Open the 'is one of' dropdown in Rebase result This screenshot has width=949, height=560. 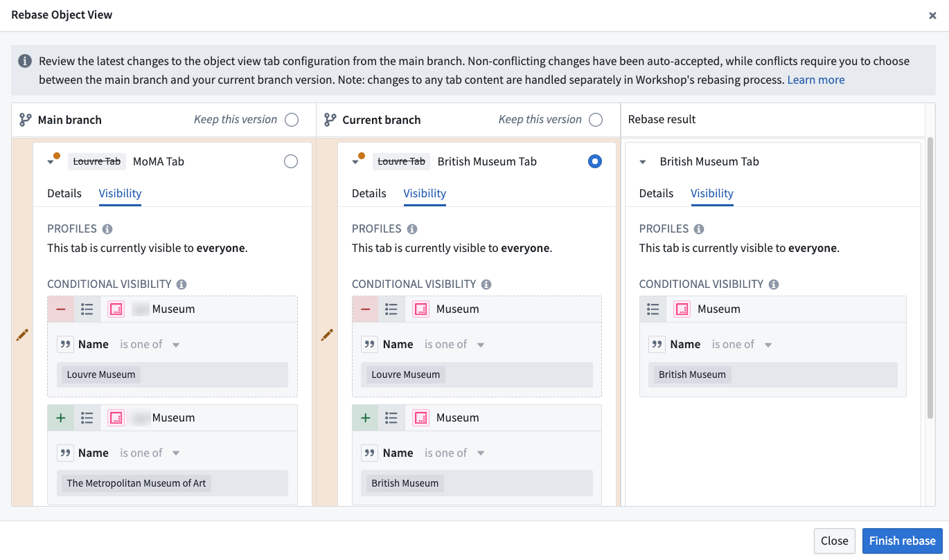coord(768,345)
